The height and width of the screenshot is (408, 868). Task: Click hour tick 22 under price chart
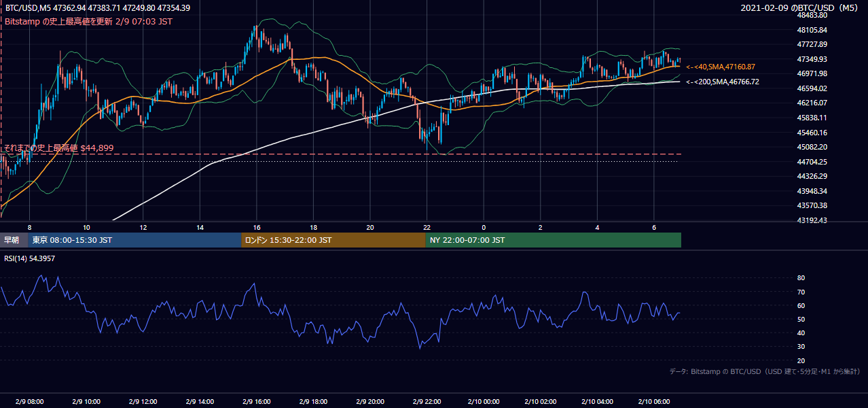tap(427, 227)
